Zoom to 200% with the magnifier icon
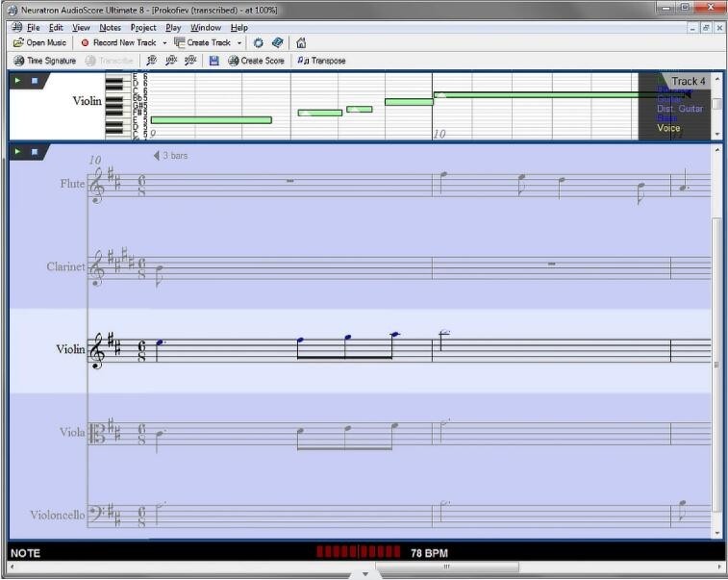The width and height of the screenshot is (728, 580). coord(190,61)
